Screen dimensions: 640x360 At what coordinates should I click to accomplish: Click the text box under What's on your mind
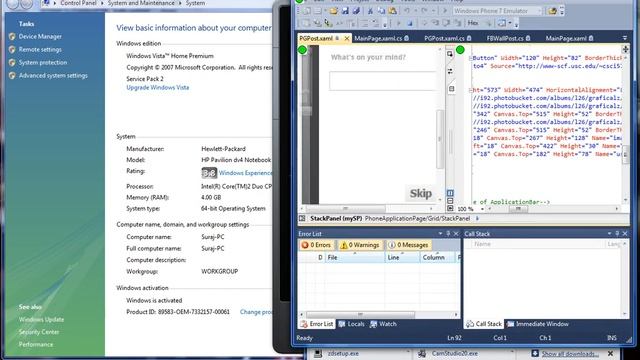(382, 81)
